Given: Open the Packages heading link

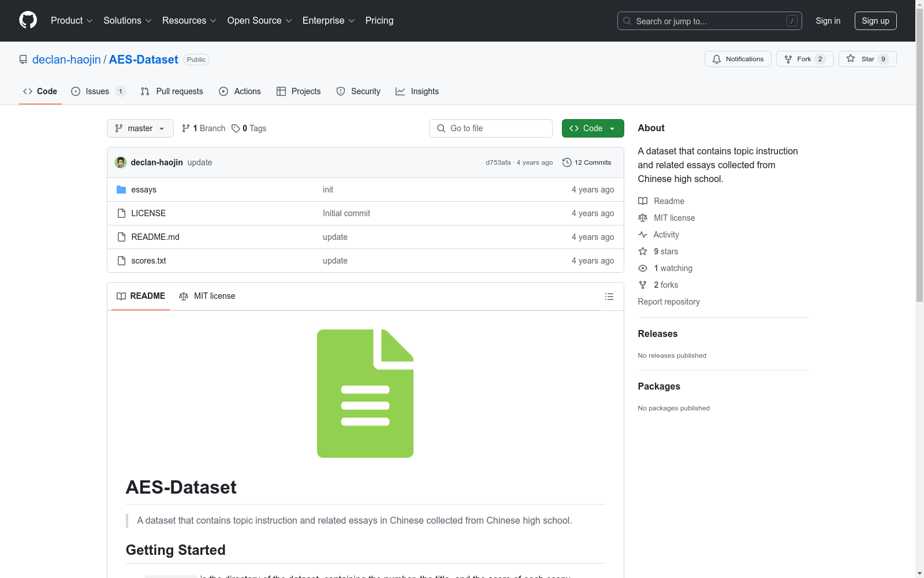Looking at the screenshot, I should 659,386.
